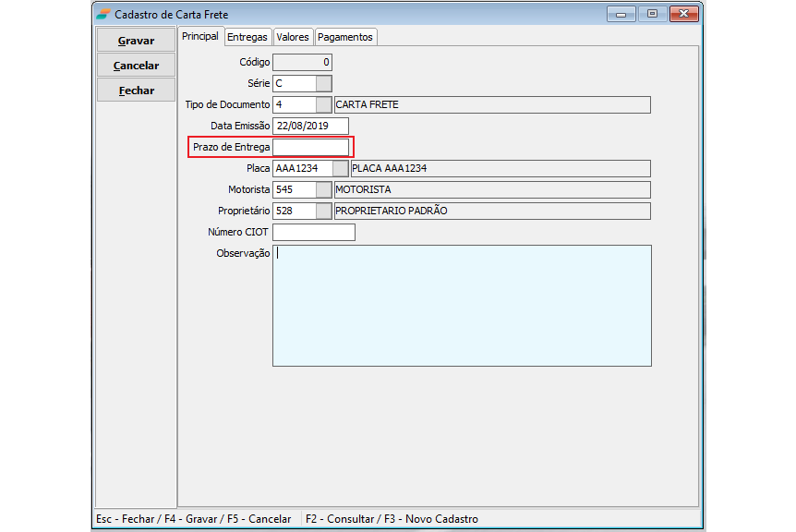Select the Pagamentos tab

tap(345, 37)
